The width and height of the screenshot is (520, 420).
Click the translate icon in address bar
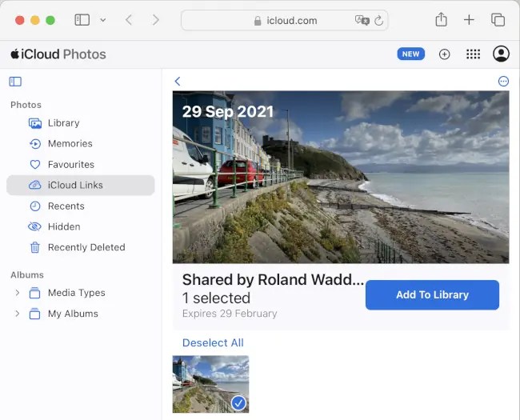[x=362, y=21]
